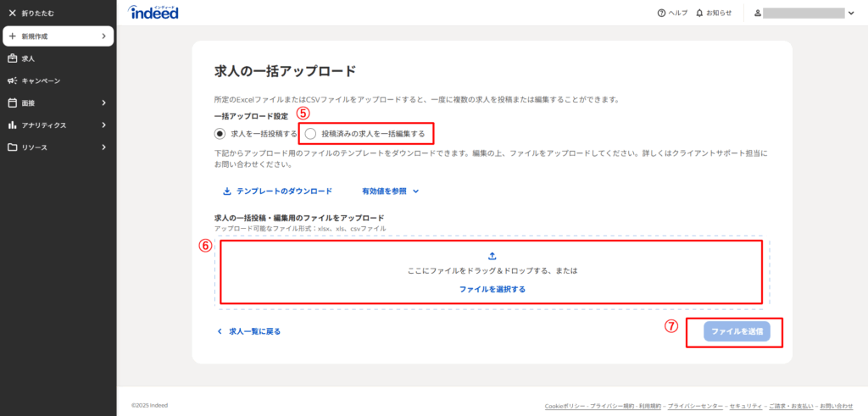868x416 pixels.
Task: Open notifications bell icon
Action: 699,14
